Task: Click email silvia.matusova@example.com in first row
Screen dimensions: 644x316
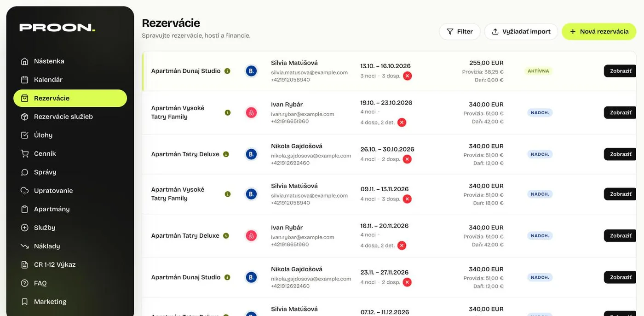Action: tap(309, 72)
